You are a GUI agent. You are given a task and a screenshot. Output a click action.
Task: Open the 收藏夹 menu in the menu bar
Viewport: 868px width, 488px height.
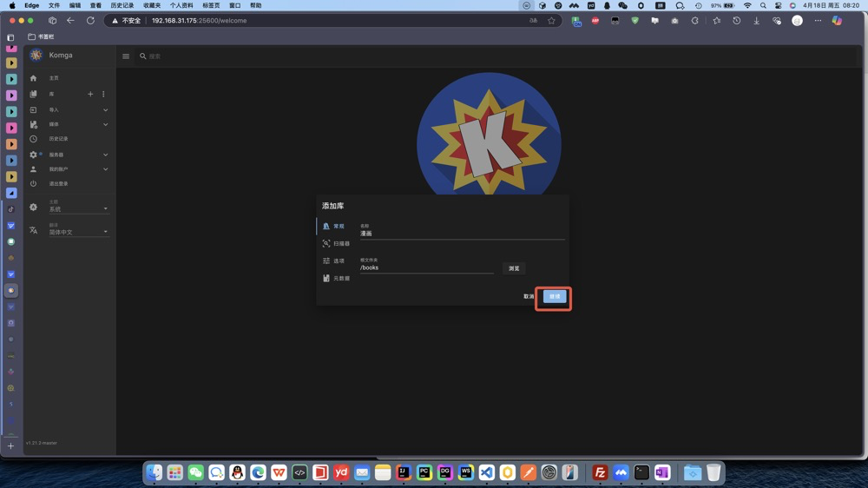[152, 5]
